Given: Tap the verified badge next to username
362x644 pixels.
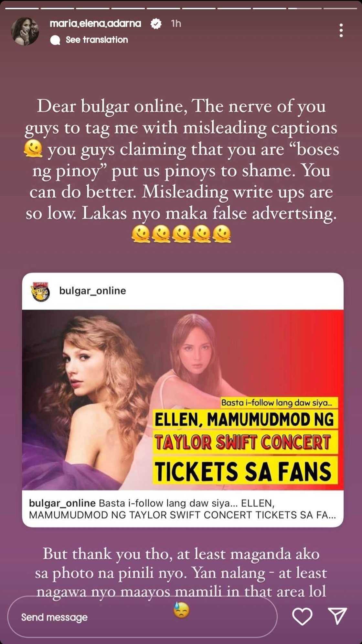Looking at the screenshot, I should 156,24.
